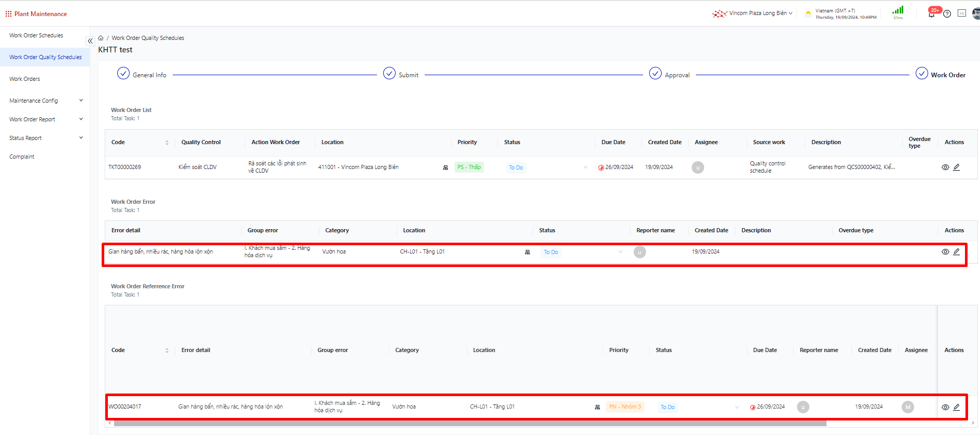Open the help question mark icon

[x=947, y=14]
